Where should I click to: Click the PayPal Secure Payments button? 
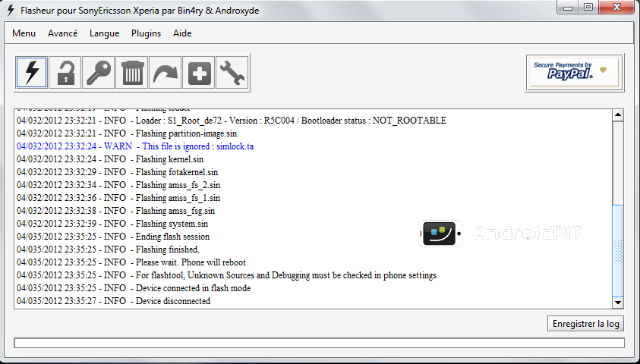coord(574,73)
